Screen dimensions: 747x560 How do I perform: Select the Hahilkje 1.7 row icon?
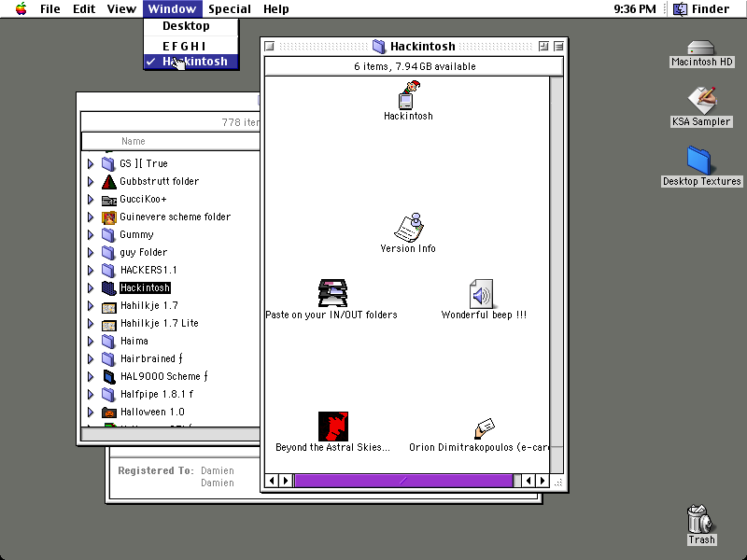(x=109, y=306)
